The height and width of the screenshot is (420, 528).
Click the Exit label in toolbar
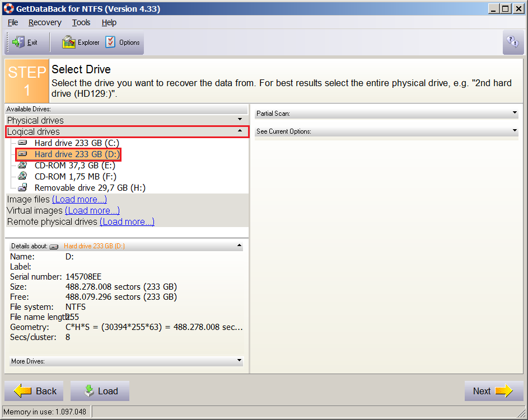[x=32, y=43]
